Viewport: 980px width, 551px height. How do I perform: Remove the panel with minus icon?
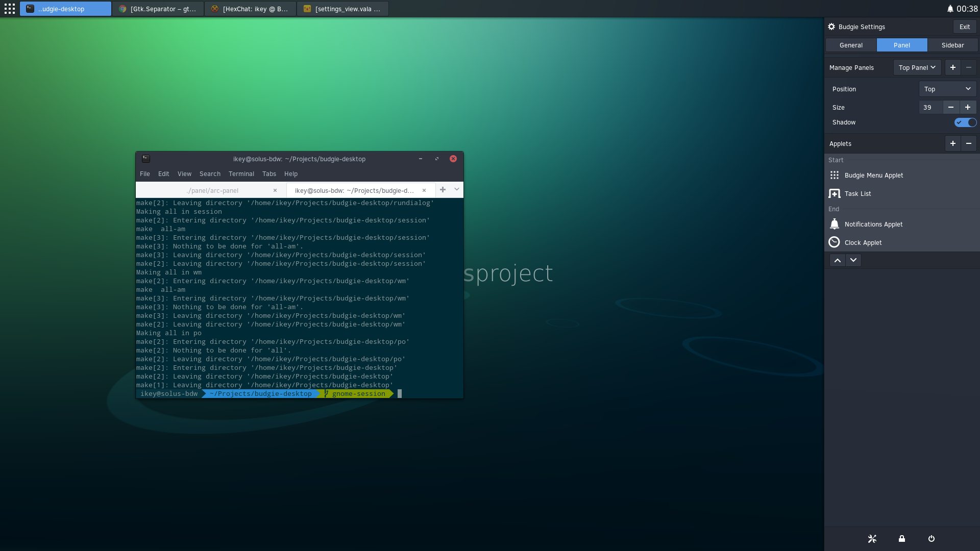coord(968,67)
